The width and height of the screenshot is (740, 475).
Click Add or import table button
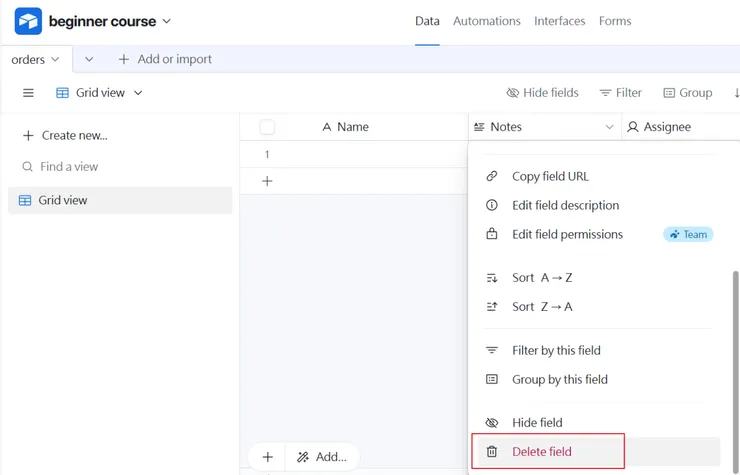tap(165, 59)
